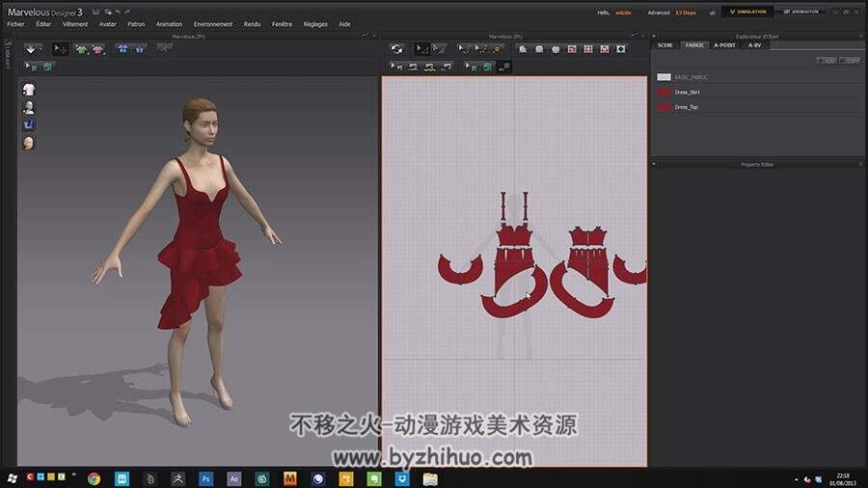Toggle garment display with white shirt icon
The width and height of the screenshot is (868, 488).
point(29,90)
